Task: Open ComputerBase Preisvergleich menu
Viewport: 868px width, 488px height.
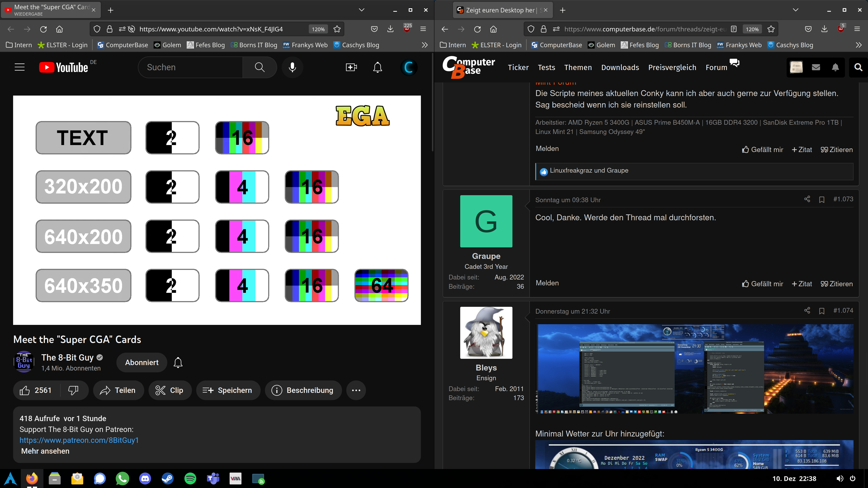Action: (672, 67)
